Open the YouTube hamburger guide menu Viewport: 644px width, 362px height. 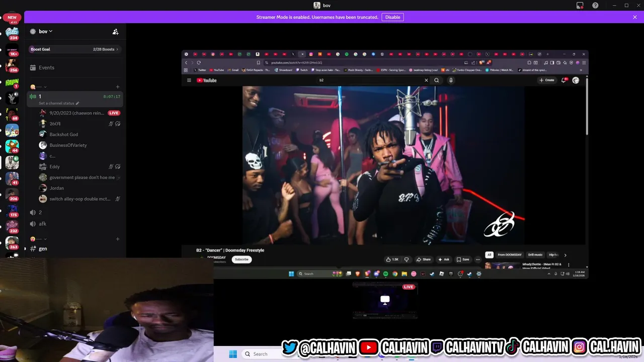click(x=189, y=80)
